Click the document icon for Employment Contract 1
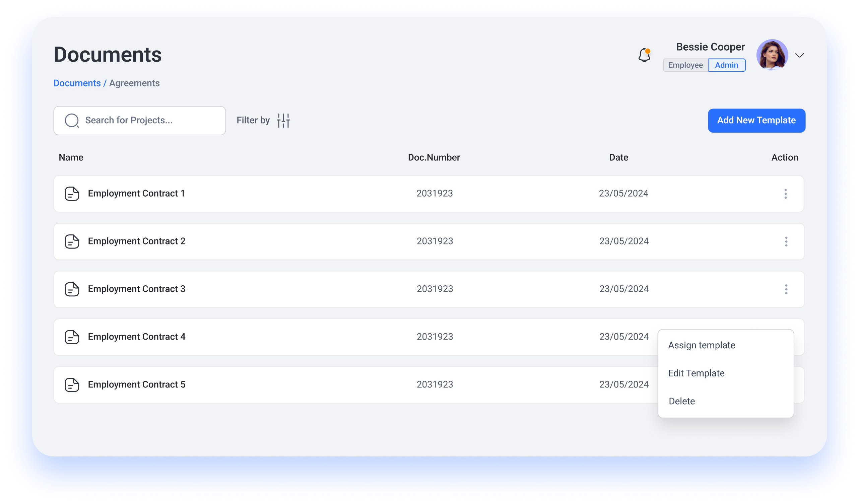This screenshot has height=504, width=859. pos(72,194)
